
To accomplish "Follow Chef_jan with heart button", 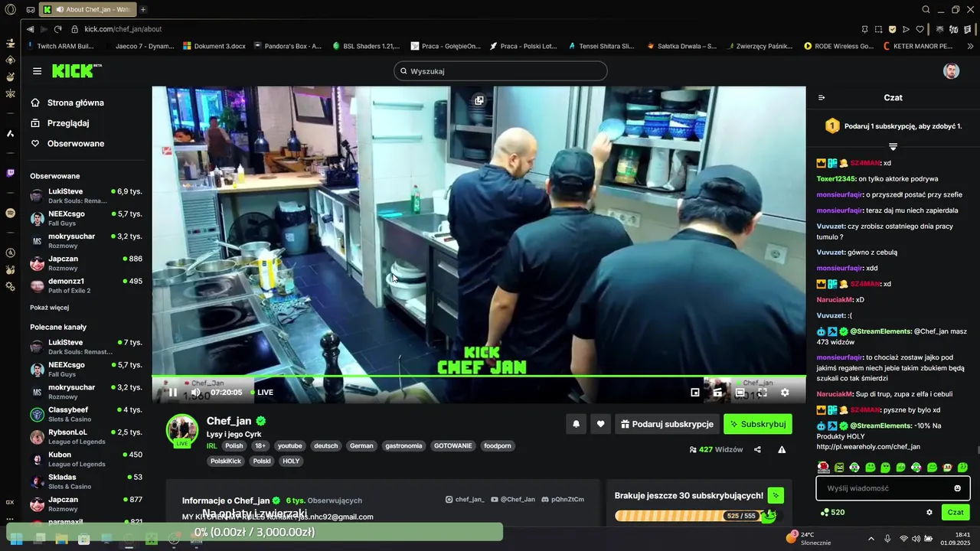I will click(x=601, y=424).
